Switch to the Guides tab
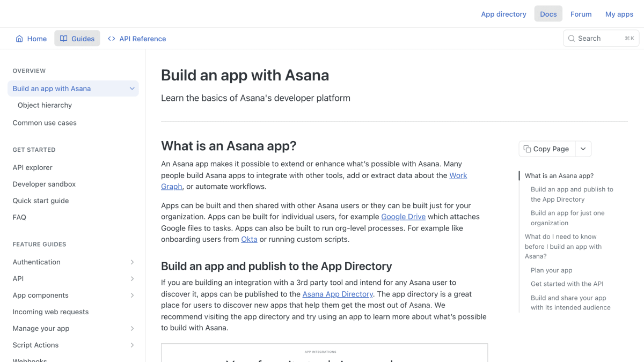The image size is (644, 362). point(77,39)
